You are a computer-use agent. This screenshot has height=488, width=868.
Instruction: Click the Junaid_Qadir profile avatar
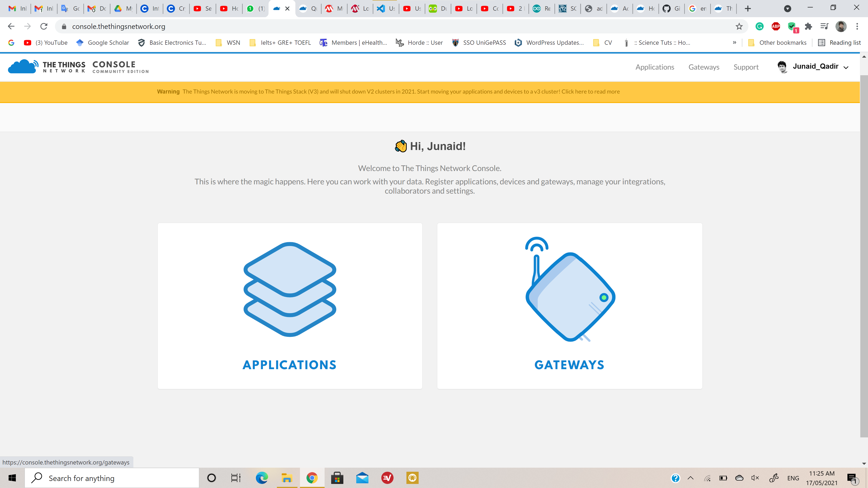(782, 67)
